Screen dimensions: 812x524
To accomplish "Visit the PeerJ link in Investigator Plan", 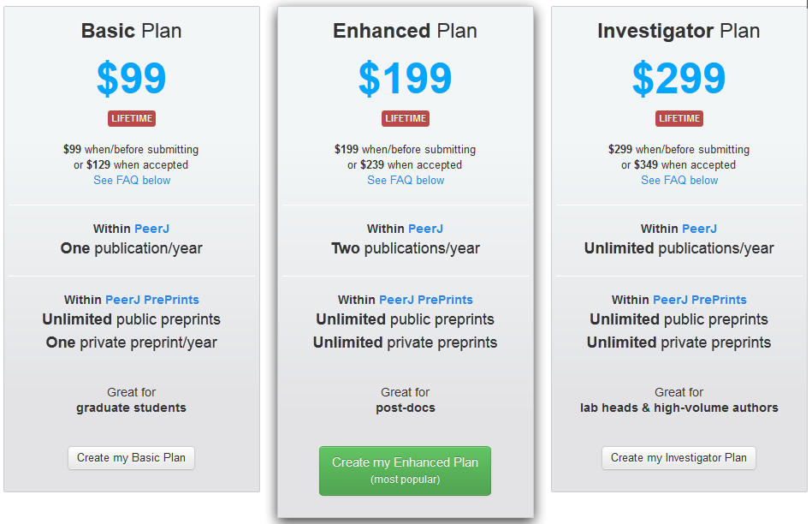I will pyautogui.click(x=699, y=229).
